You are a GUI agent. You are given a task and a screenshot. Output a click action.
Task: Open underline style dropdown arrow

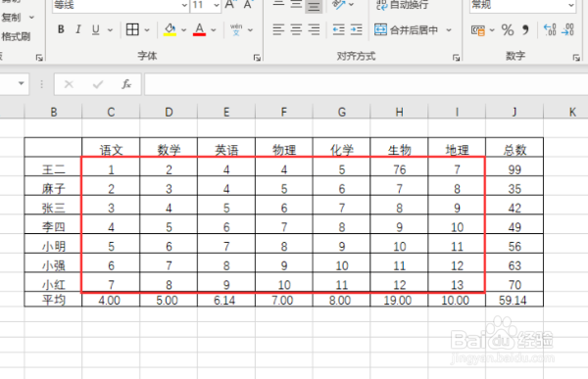click(110, 30)
